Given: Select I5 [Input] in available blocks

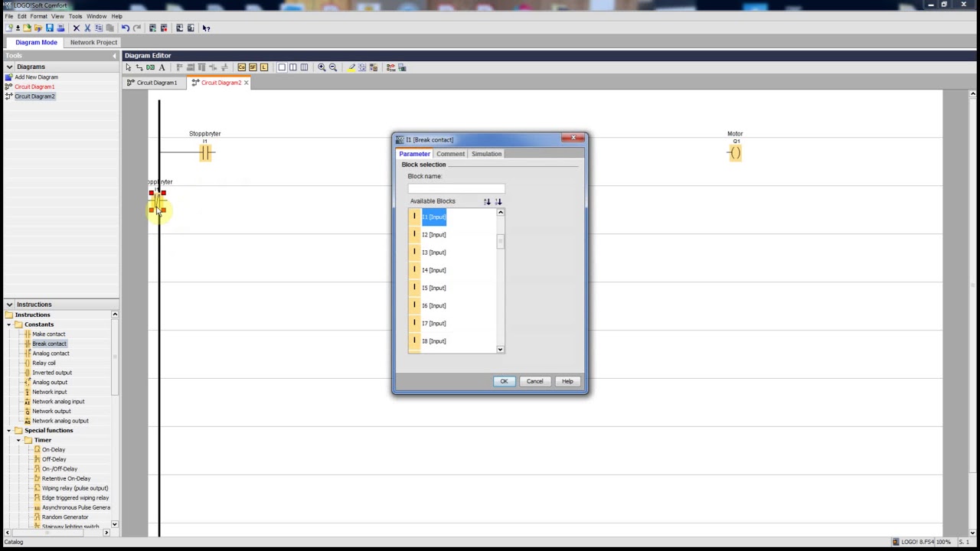Looking at the screenshot, I should pos(433,288).
